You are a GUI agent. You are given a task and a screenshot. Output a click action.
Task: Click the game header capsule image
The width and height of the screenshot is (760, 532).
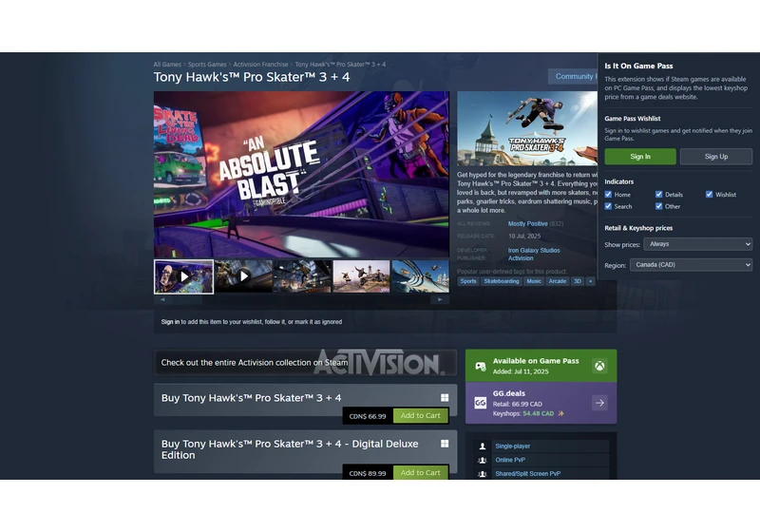tap(527, 128)
